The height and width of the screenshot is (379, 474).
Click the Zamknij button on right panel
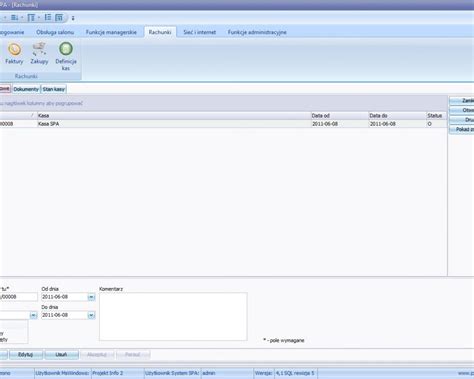point(462,101)
